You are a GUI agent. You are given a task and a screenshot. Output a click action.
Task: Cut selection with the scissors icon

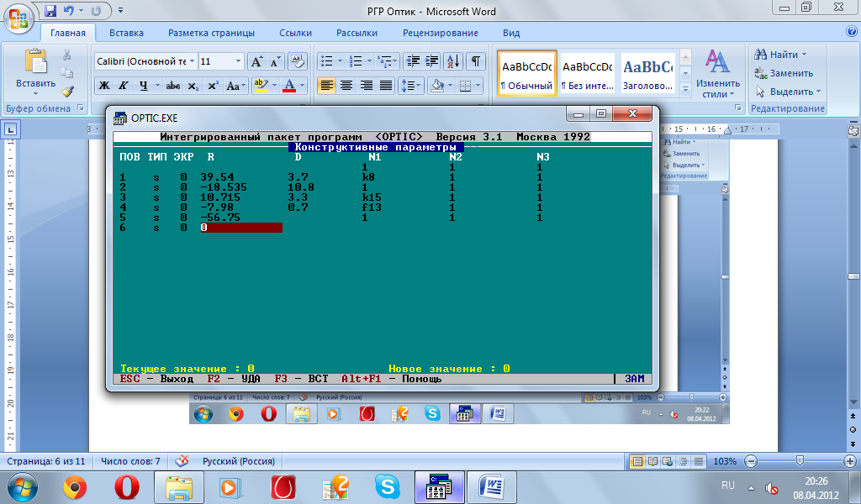tap(67, 55)
